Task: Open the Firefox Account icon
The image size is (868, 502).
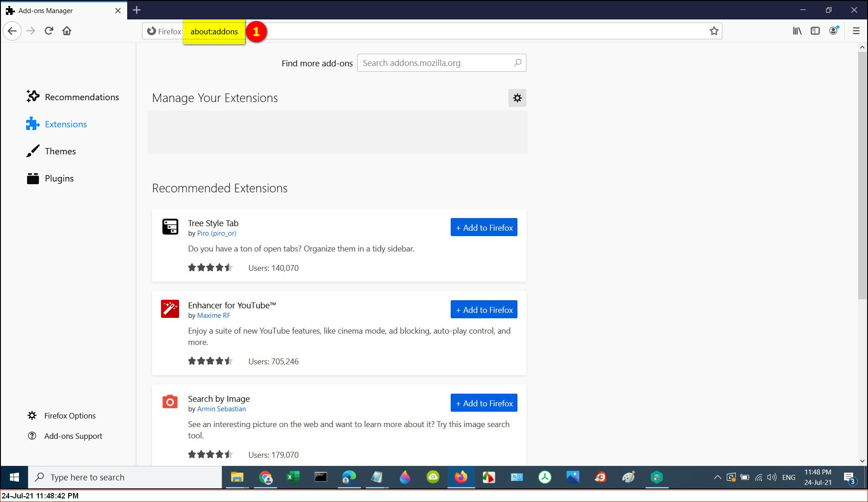Action: click(x=834, y=31)
